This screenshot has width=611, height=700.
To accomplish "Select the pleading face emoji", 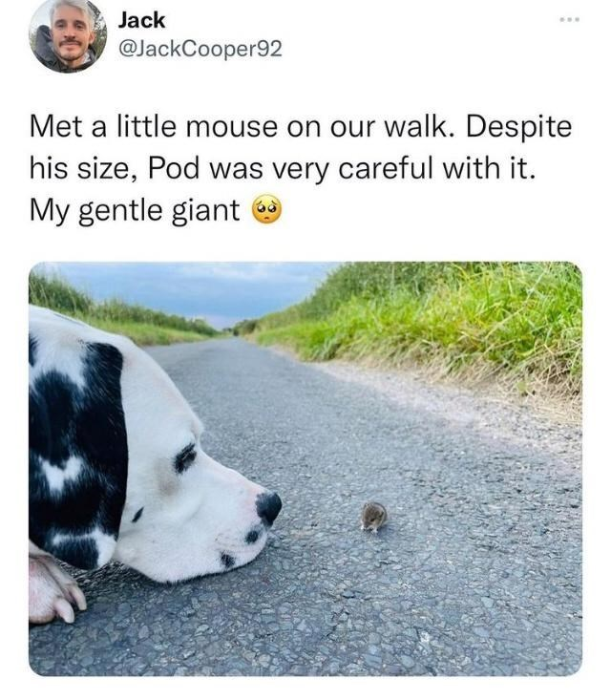I will pos(267,209).
